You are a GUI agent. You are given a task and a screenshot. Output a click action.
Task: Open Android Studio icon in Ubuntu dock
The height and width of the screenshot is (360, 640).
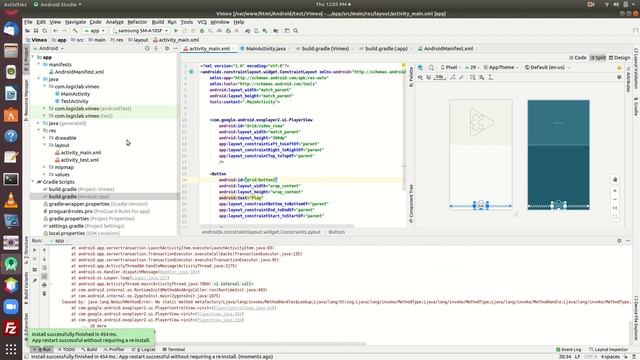11,264
